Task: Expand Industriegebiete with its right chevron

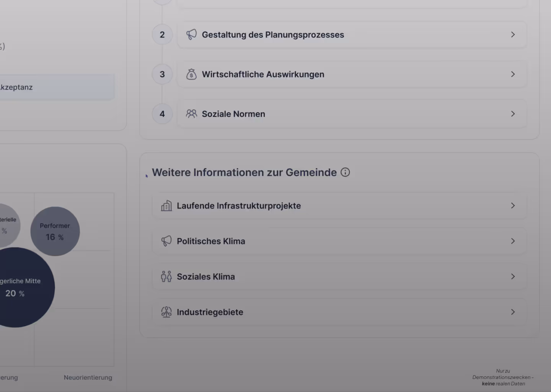Action: pyautogui.click(x=513, y=312)
